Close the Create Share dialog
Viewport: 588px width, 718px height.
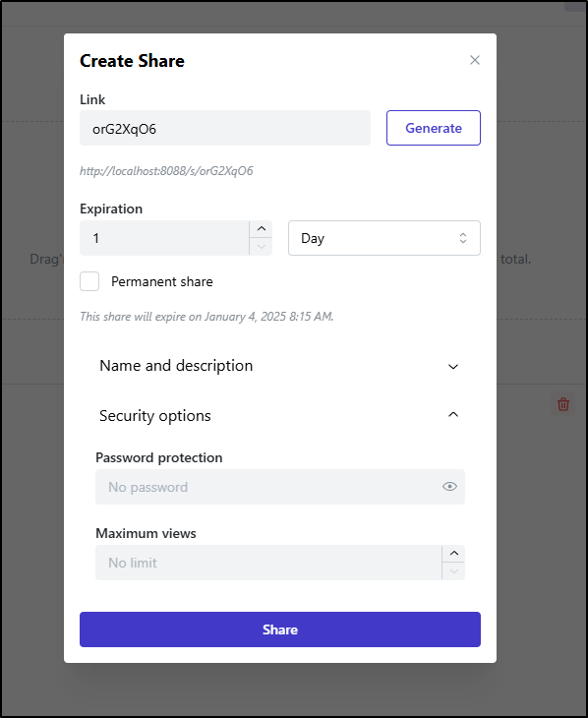click(x=474, y=60)
